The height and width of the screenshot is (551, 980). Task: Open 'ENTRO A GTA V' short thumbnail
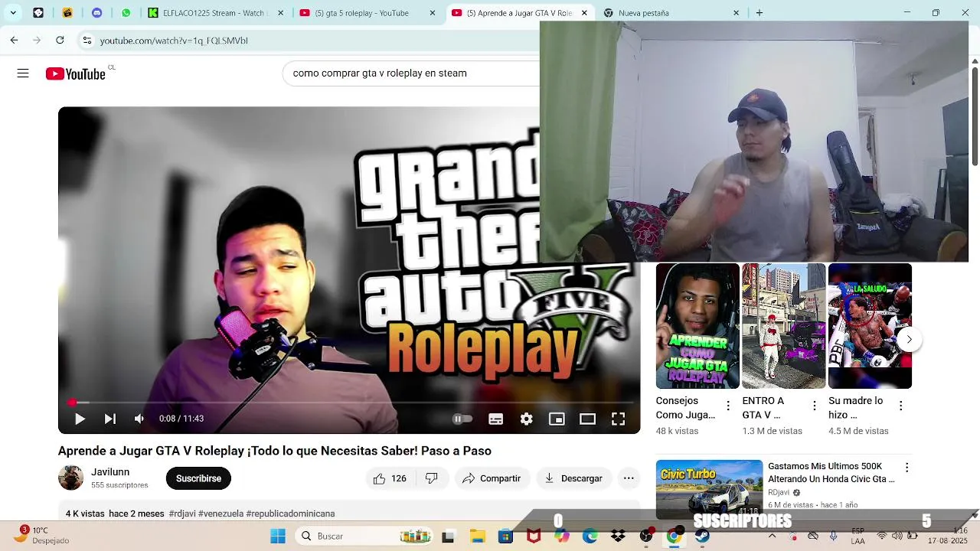(x=784, y=326)
